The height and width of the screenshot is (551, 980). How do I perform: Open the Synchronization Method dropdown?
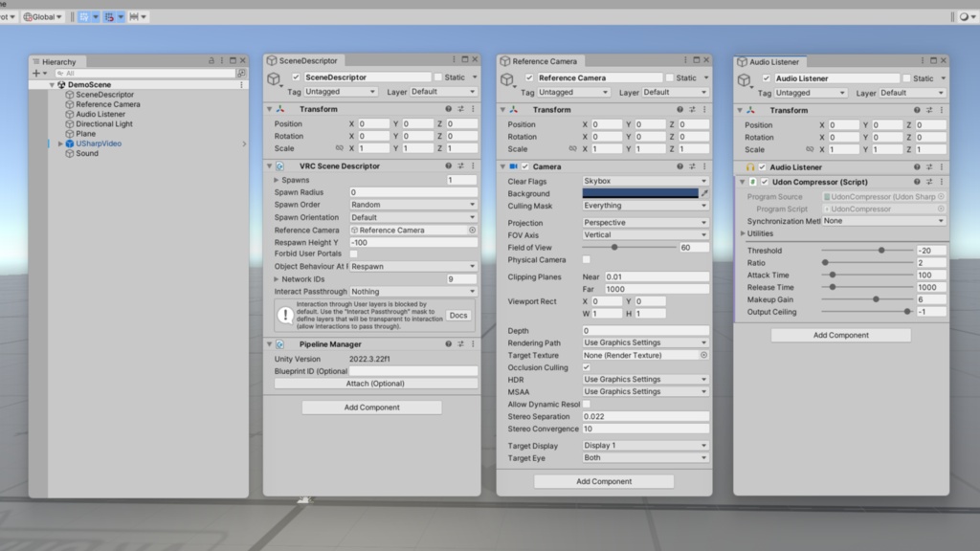coord(883,221)
